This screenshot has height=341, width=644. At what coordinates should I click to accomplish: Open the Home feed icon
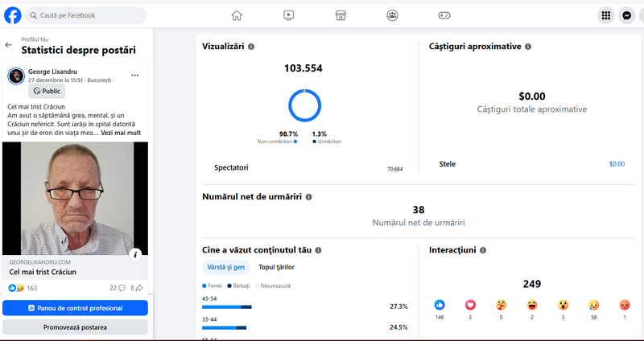pyautogui.click(x=237, y=15)
